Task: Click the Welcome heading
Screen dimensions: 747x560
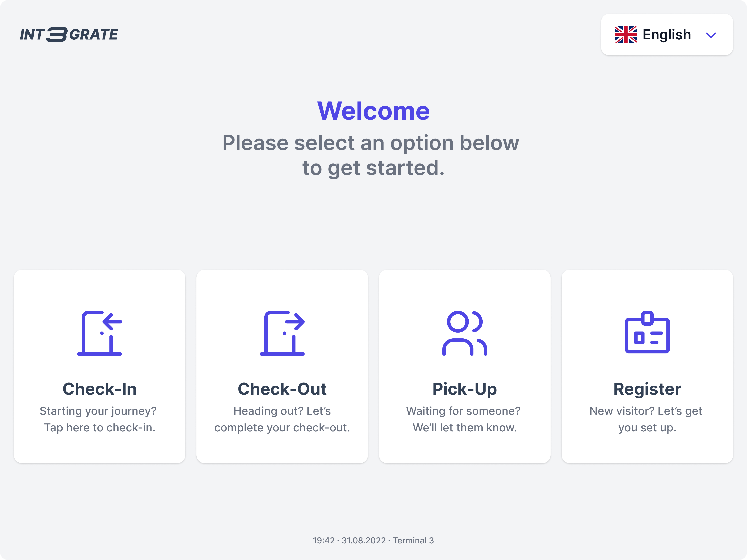Action: click(x=373, y=111)
